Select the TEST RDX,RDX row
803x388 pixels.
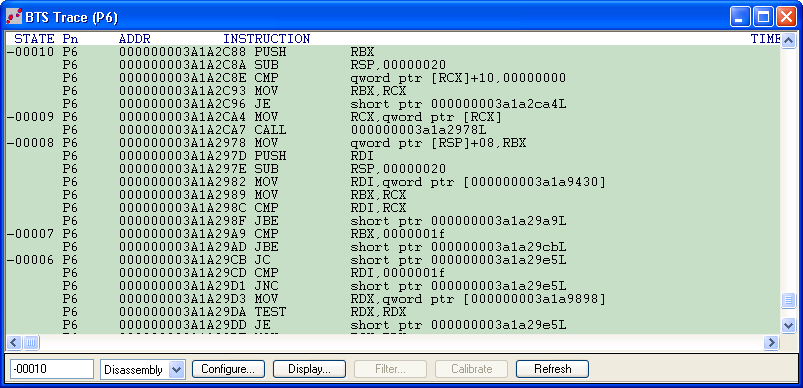[393, 312]
